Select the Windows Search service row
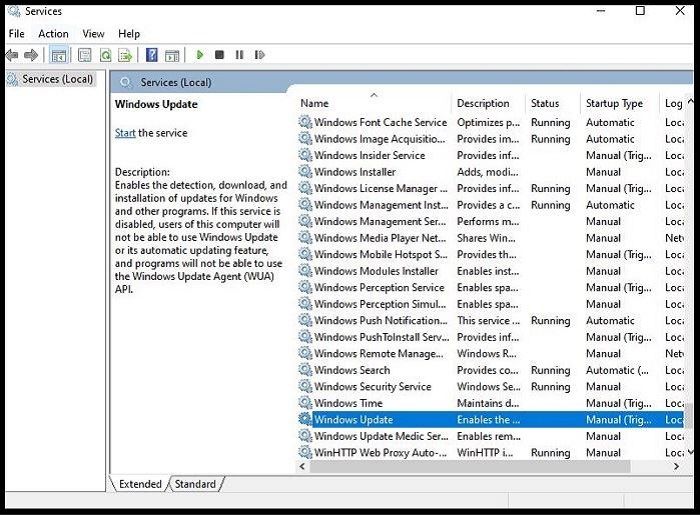 click(352, 370)
